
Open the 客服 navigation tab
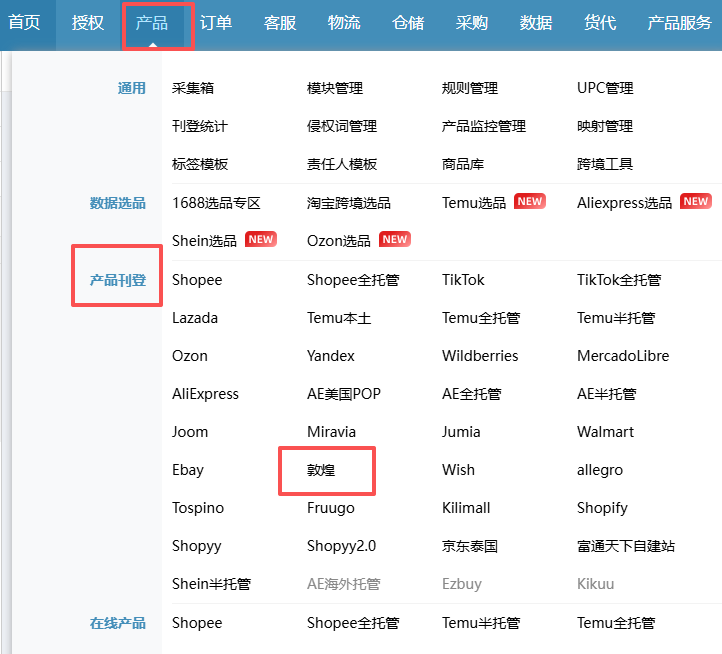point(280,22)
